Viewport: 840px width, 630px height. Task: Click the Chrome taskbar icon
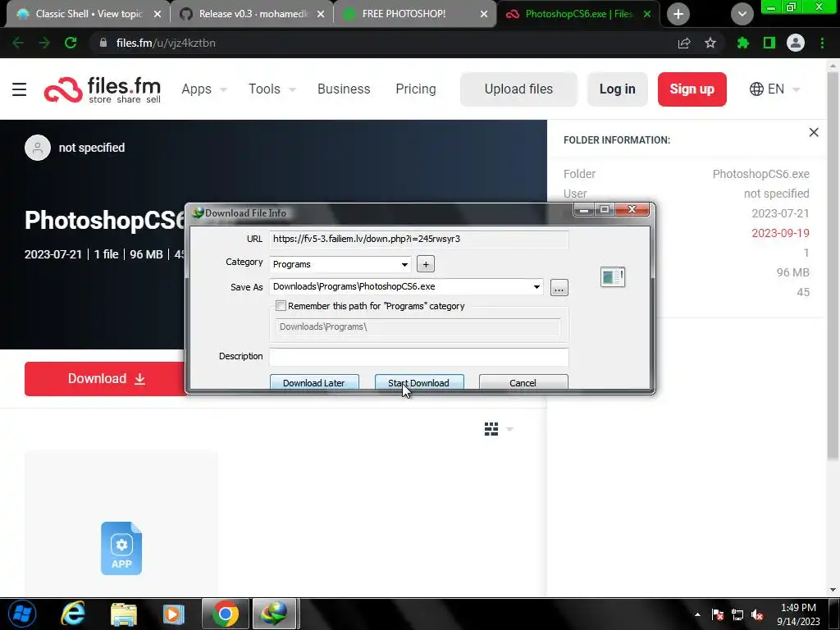click(225, 614)
